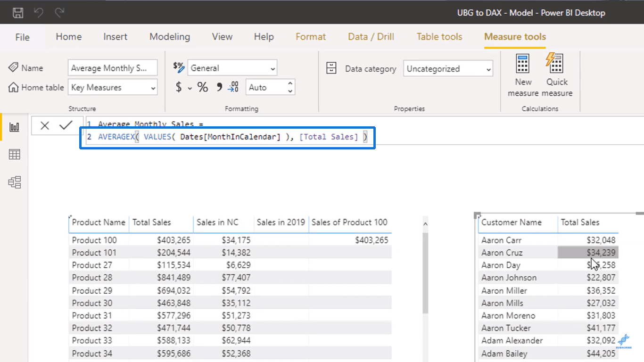
Task: Cancel the formula with the X icon
Action: coord(45,125)
